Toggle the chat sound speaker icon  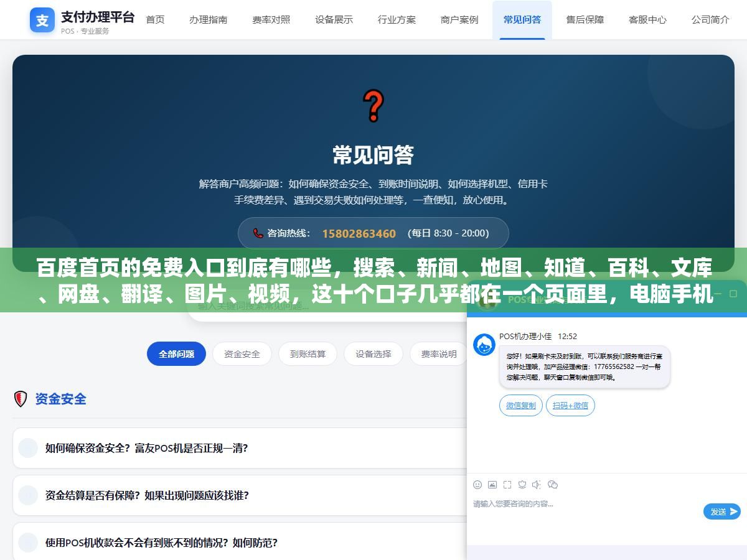click(x=537, y=485)
